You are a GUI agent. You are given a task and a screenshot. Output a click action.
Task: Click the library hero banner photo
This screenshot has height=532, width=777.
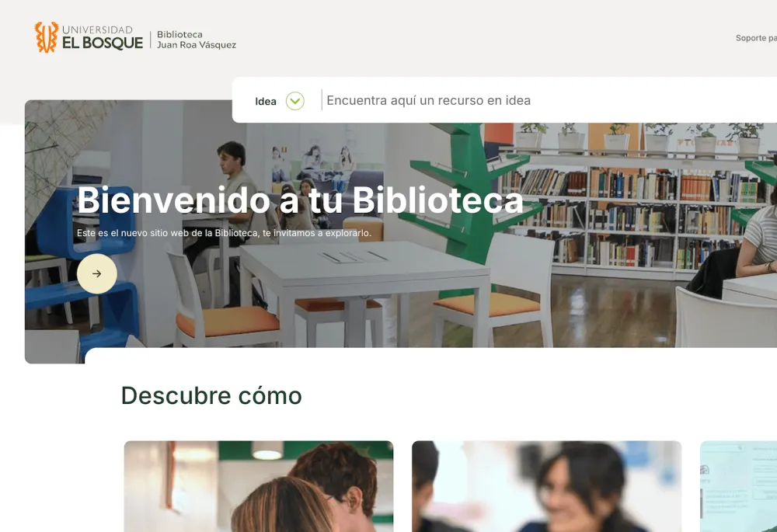[x=401, y=231]
